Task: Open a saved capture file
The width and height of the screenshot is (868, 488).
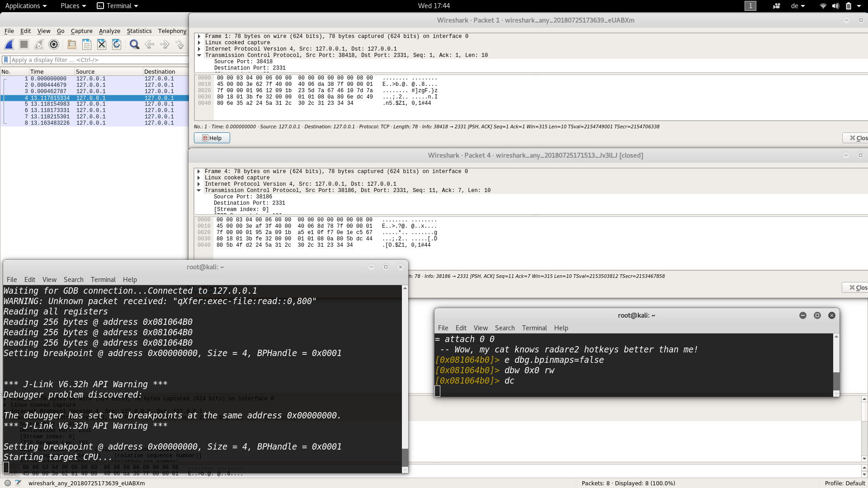Action: pyautogui.click(x=71, y=44)
